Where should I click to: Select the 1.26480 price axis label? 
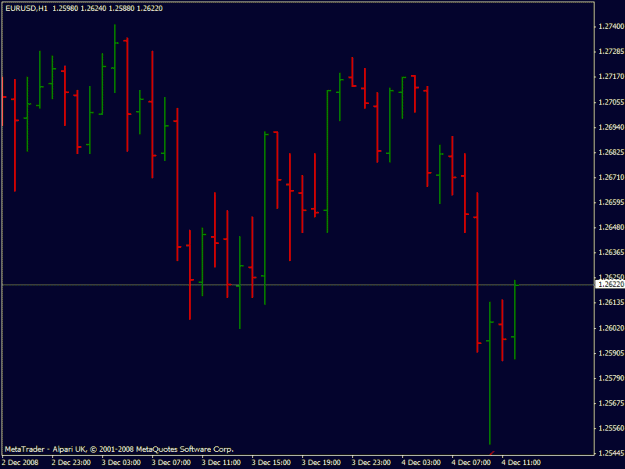(x=611, y=227)
